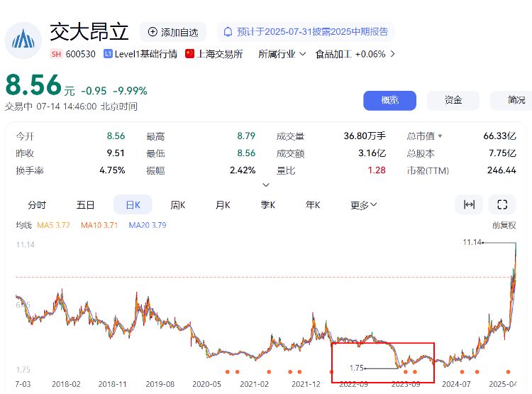The image size is (532, 394).
Task: Click the L1 Level1 badge icon
Action: pyautogui.click(x=108, y=54)
